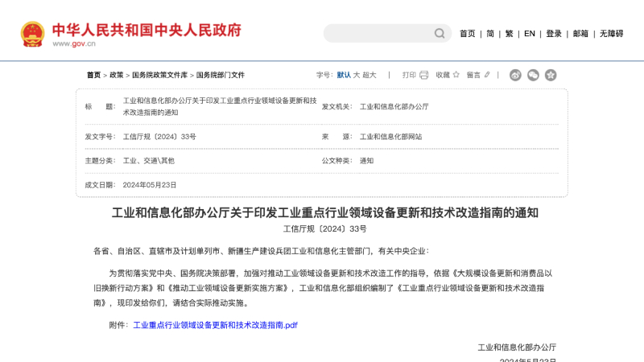Click the main article headline

coord(325,212)
